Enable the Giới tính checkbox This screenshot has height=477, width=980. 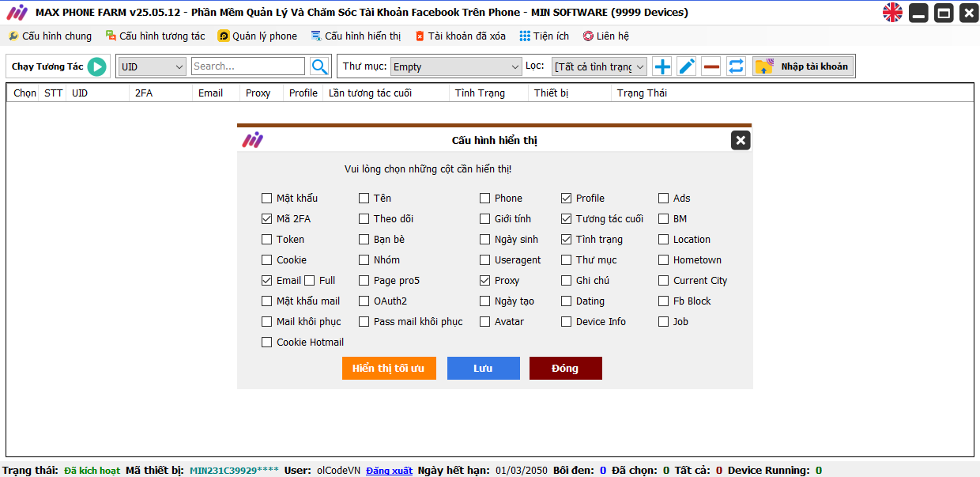[484, 219]
